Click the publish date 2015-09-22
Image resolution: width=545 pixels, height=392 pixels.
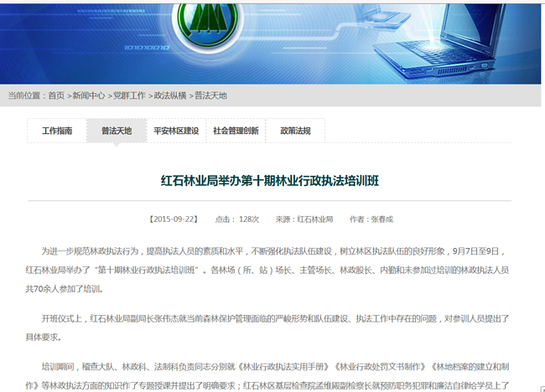[174, 219]
